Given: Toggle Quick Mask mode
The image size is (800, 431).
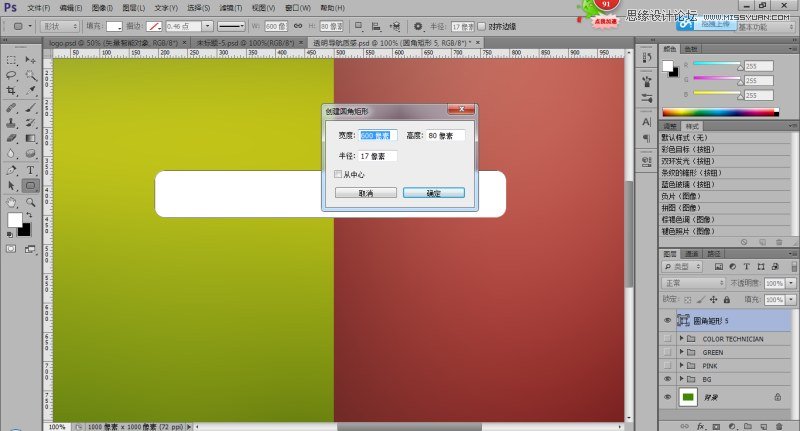Looking at the screenshot, I should click(x=11, y=249).
